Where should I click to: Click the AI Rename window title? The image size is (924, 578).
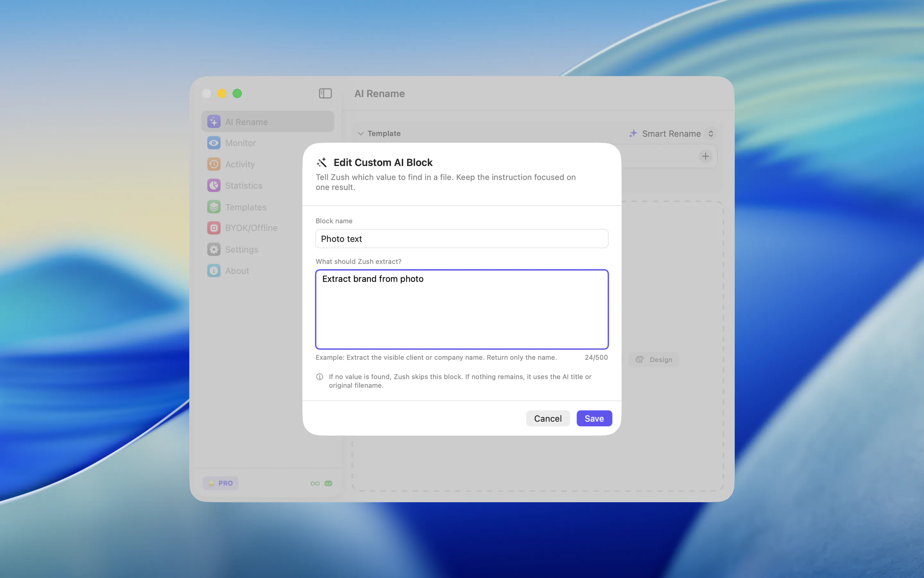click(380, 94)
